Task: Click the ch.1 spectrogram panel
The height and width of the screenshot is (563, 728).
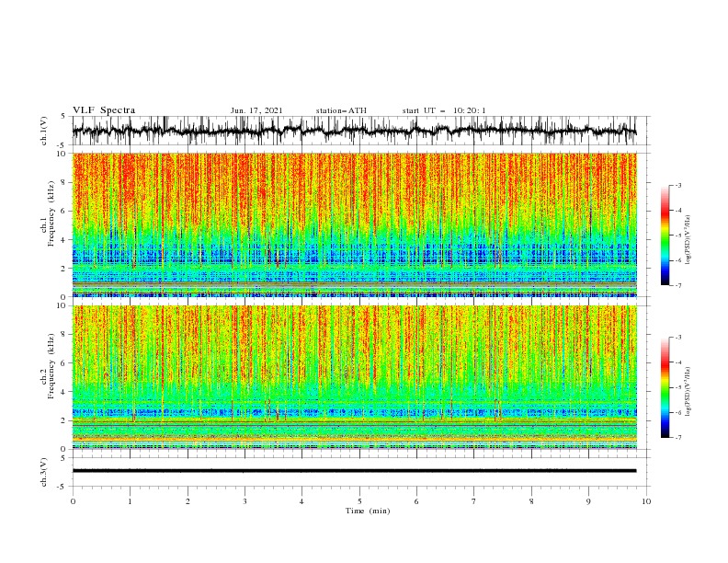Action: pyautogui.click(x=355, y=224)
